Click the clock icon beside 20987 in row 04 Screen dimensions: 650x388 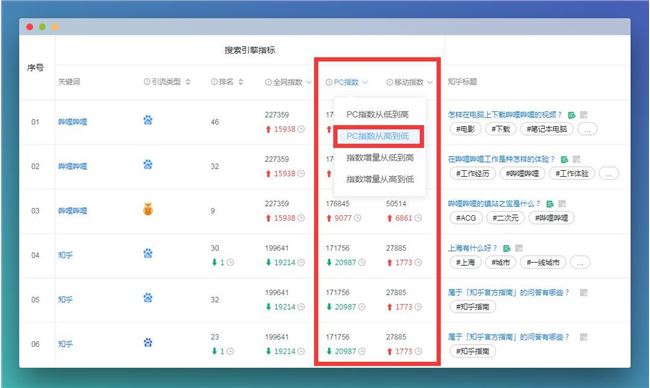pyautogui.click(x=362, y=262)
